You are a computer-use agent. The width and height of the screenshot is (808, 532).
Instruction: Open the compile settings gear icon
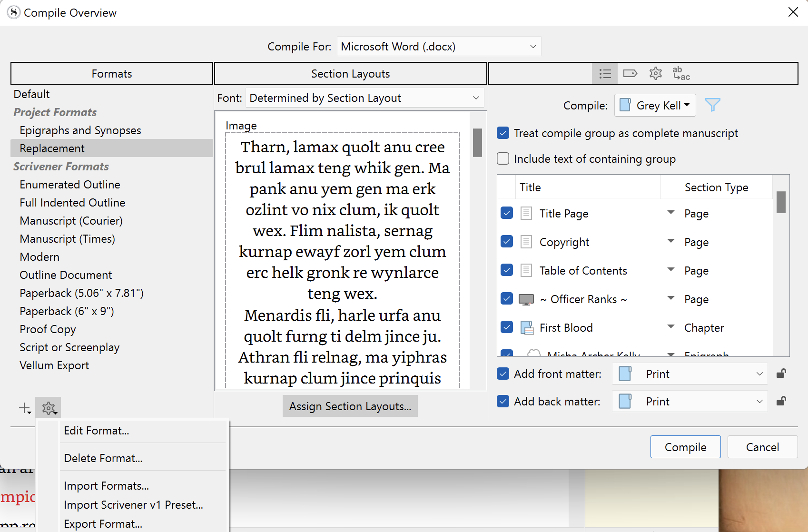655,73
